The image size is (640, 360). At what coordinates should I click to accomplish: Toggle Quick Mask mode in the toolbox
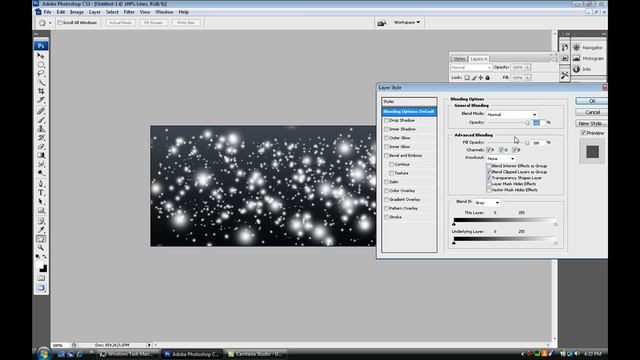click(41, 278)
